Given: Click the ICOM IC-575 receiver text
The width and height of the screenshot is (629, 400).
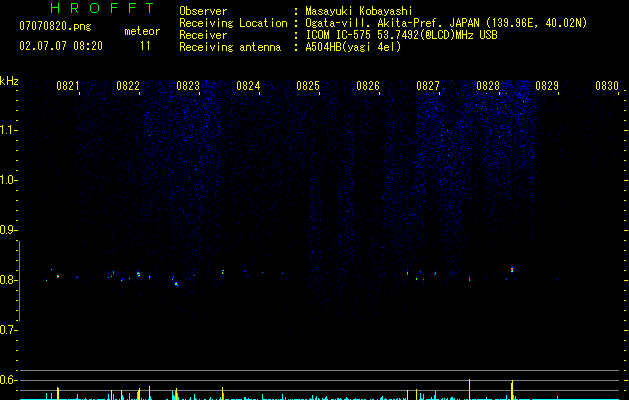Looking at the screenshot, I should point(401,35).
